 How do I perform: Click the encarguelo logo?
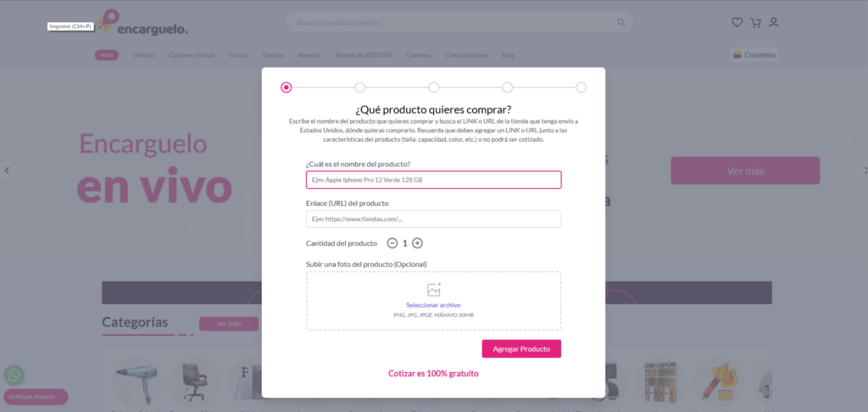[142, 23]
